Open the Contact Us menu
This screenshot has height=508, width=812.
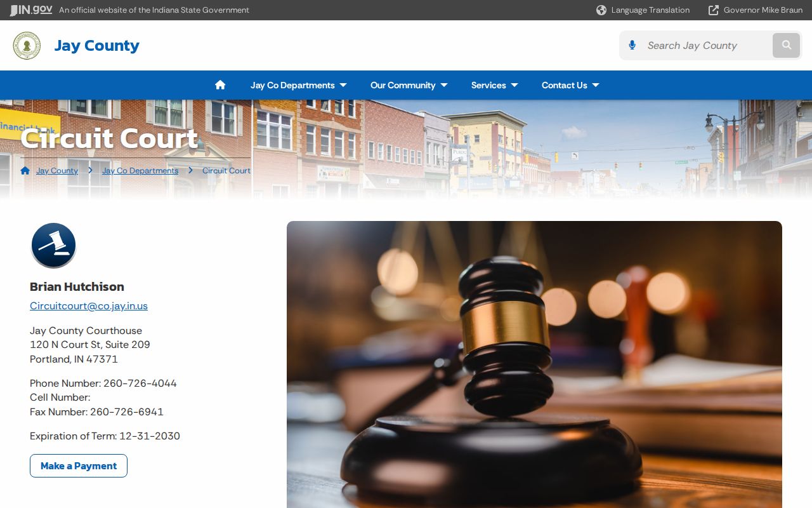click(565, 85)
